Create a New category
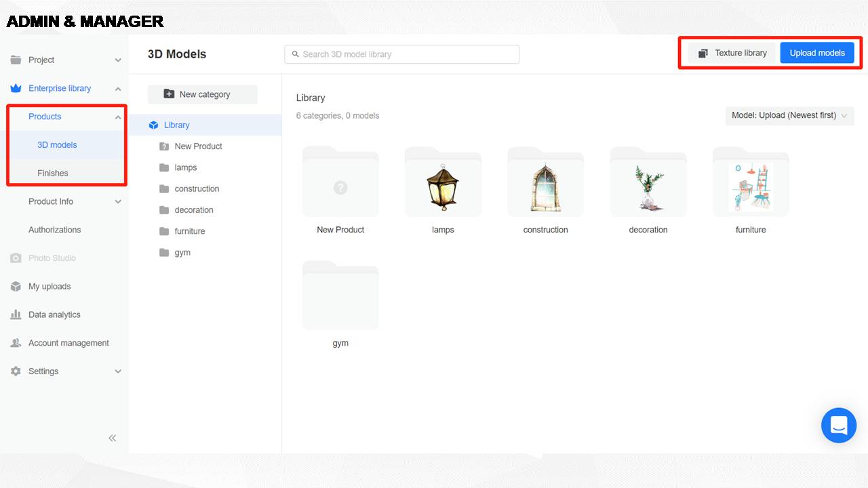This screenshot has height=488, width=868. 202,94
